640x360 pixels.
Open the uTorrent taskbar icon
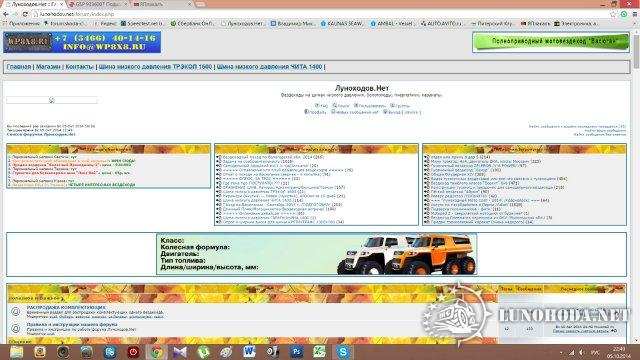(203, 352)
